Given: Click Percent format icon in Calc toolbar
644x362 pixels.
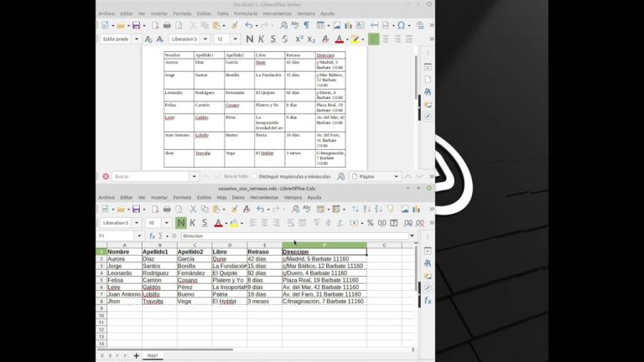Looking at the screenshot, I should click(370, 223).
